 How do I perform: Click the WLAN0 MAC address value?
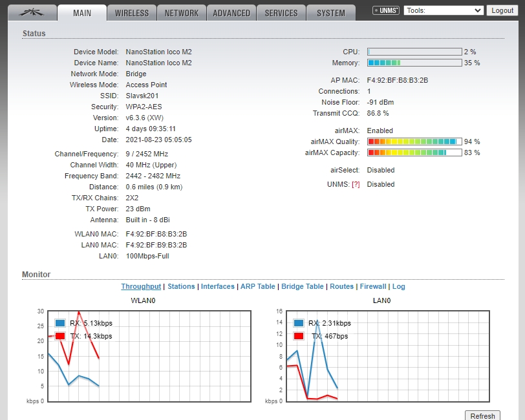tap(156, 234)
